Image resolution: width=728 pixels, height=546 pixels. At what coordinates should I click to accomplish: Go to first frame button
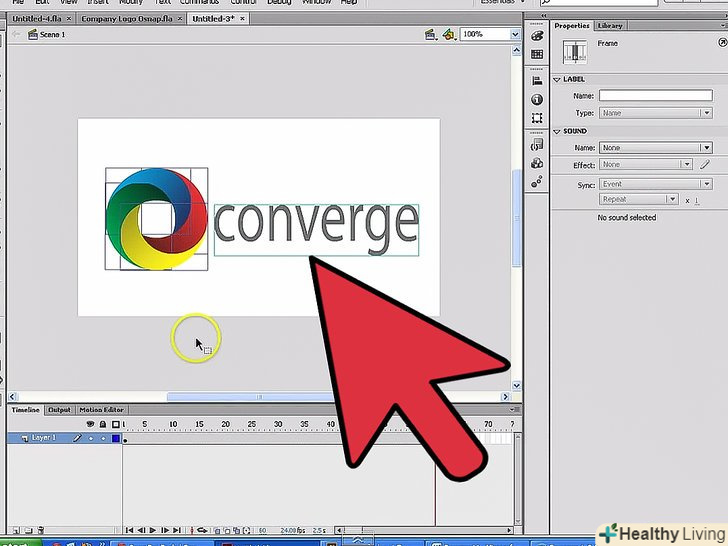pyautogui.click(x=130, y=530)
